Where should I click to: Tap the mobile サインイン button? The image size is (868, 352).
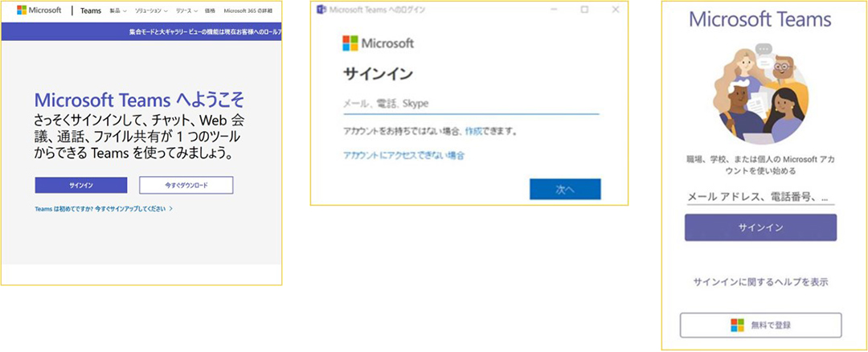[x=760, y=227]
